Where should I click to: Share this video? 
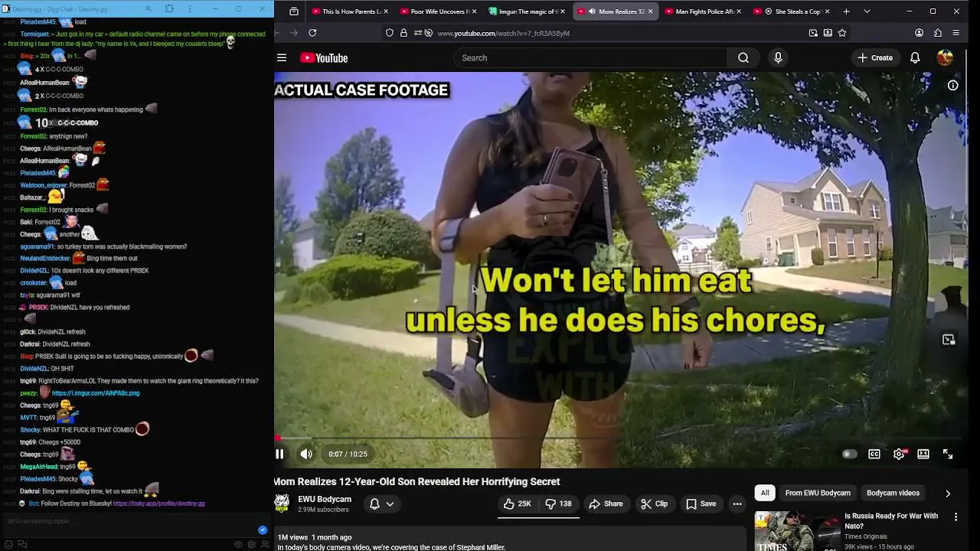[606, 504]
